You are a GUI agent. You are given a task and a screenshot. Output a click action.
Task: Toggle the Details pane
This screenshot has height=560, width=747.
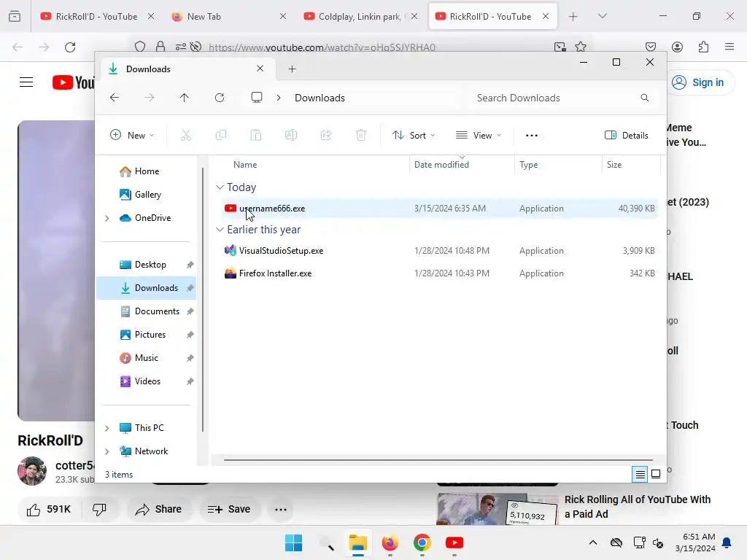627,135
